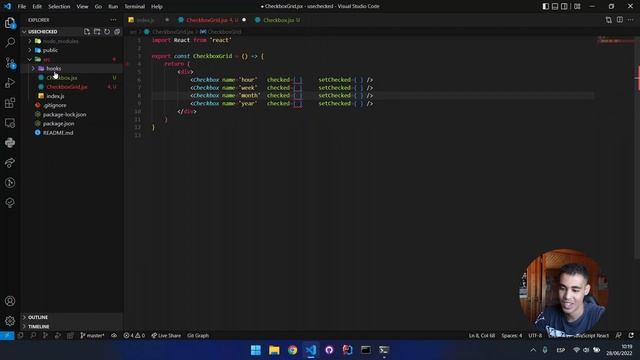
Task: Click the master branch in status bar
Action: [x=93, y=336]
